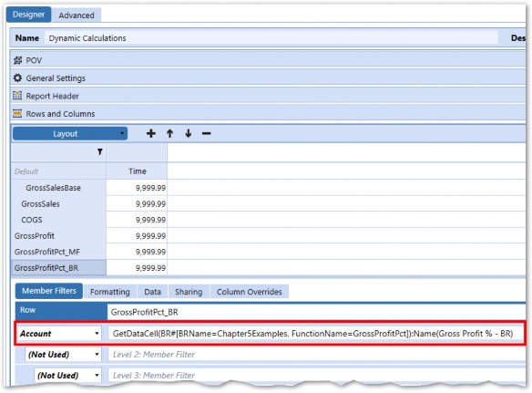Image resolution: width=532 pixels, height=393 pixels.
Task: Switch to the Formatting tab
Action: (x=110, y=292)
